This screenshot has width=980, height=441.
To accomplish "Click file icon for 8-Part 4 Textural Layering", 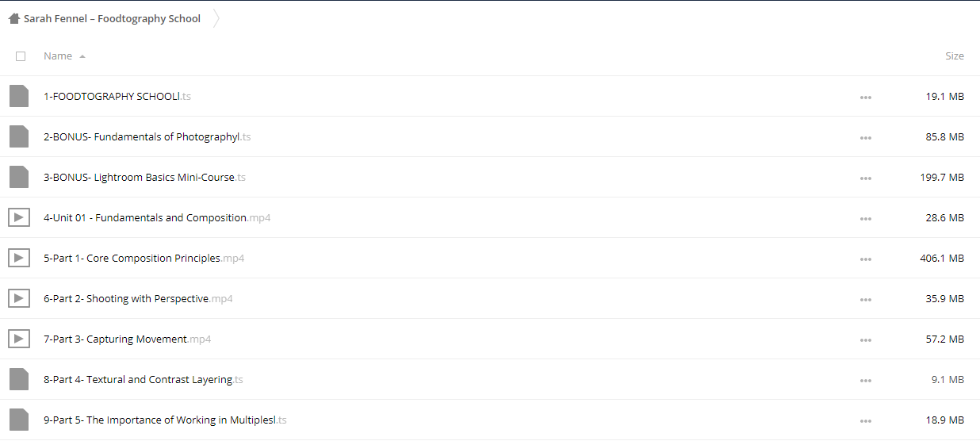I will tap(19, 379).
